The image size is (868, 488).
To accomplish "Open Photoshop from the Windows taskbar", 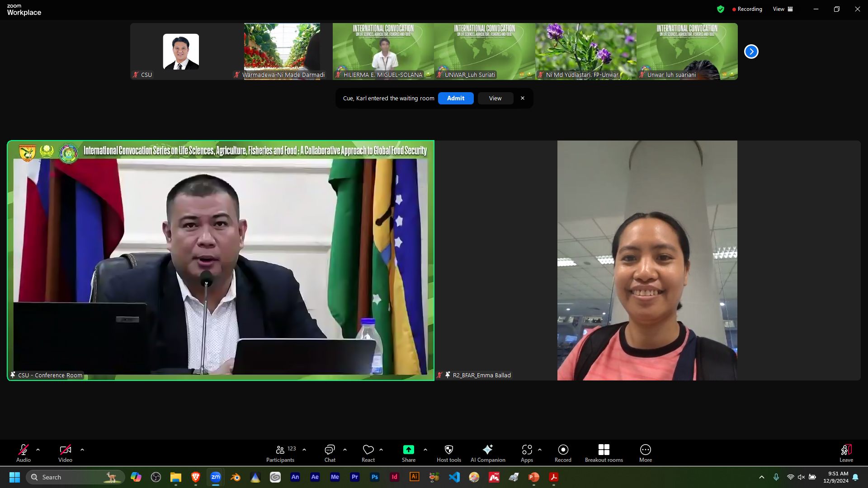I will (x=374, y=477).
